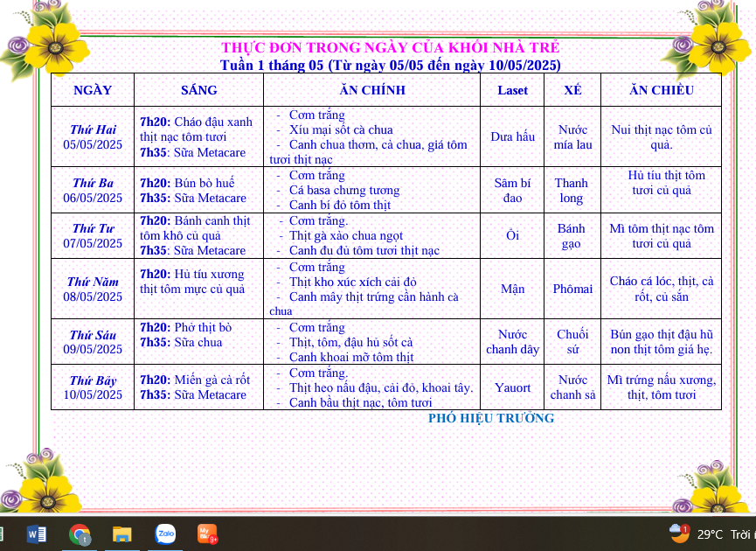Select 'Bún bò huế' breakfast entry
The height and width of the screenshot is (551, 756).
pyautogui.click(x=205, y=183)
